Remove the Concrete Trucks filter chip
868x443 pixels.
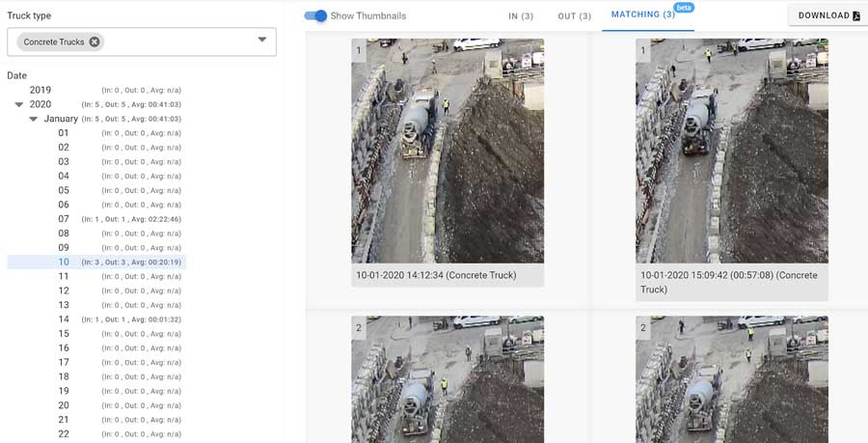pyautogui.click(x=95, y=42)
